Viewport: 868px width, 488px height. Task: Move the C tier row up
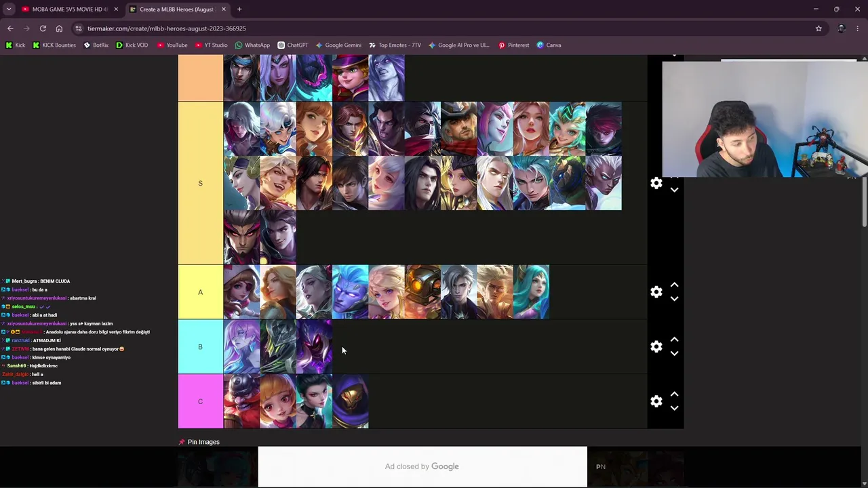coord(674,394)
